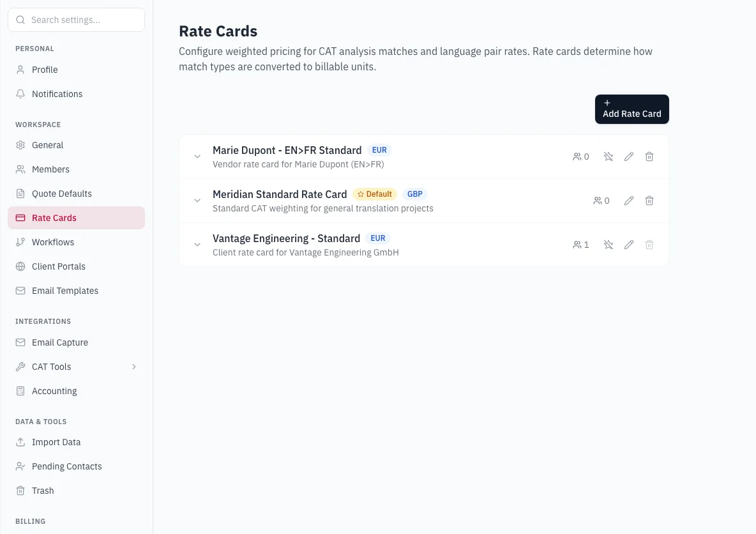Expand the Meridian Standard Rate Card row
This screenshot has width=756, height=534.
[x=197, y=200]
